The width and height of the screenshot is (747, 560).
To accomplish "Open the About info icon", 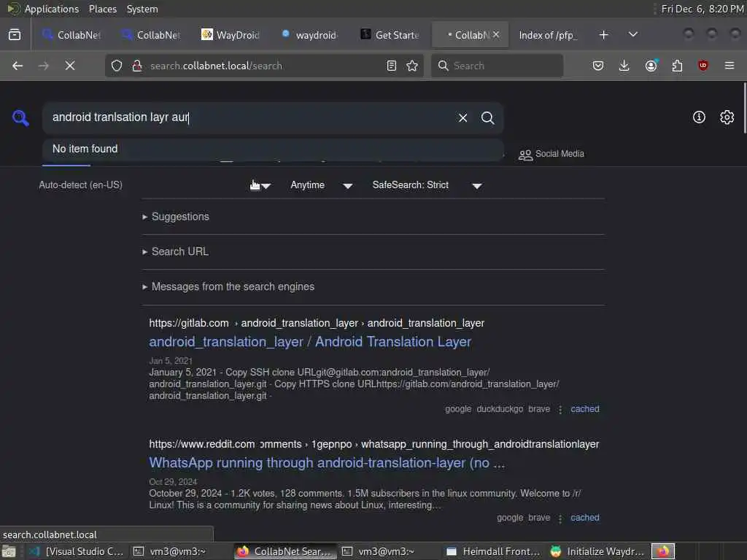I will click(699, 117).
